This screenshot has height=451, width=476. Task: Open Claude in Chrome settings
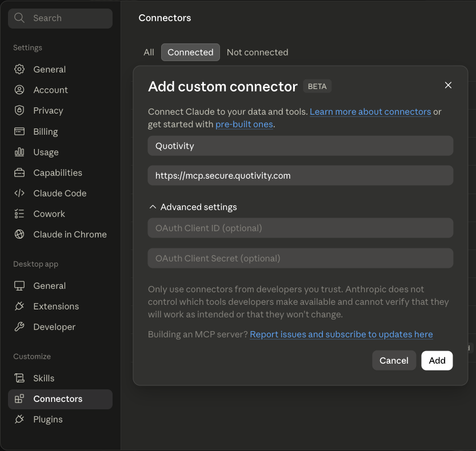pyautogui.click(x=60, y=235)
